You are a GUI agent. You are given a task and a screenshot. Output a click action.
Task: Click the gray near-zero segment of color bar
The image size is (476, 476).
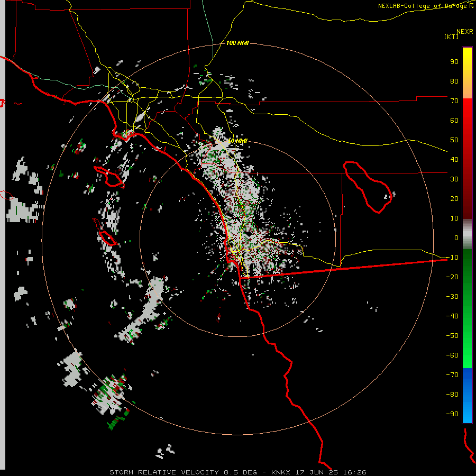pyautogui.click(x=467, y=234)
